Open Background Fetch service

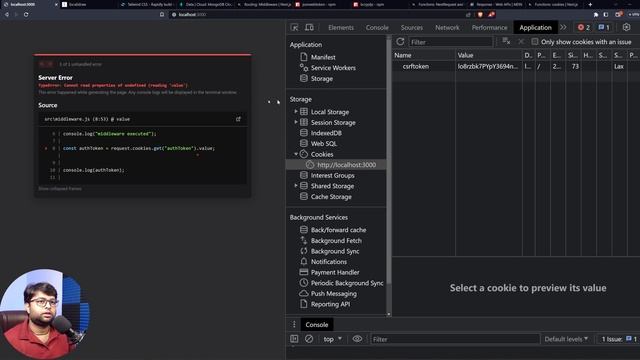(336, 241)
